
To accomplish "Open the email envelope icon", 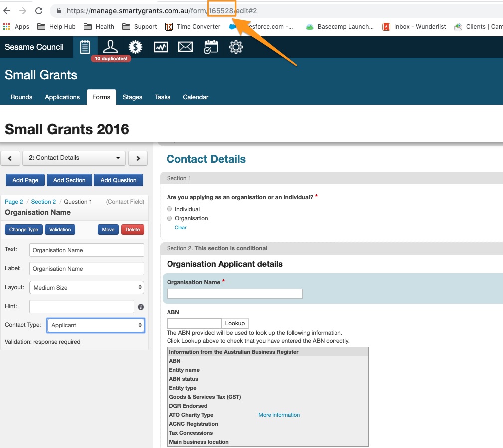I will (185, 47).
